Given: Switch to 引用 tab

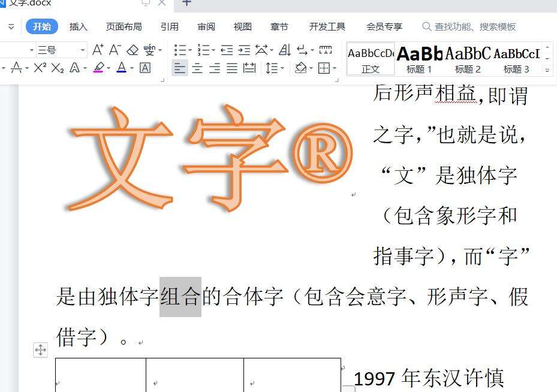Looking at the screenshot, I should 170,26.
